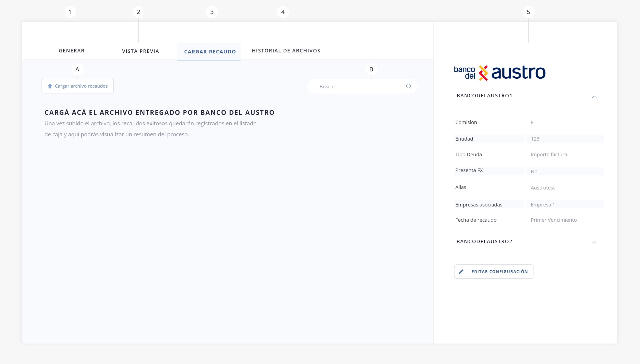Viewport: 640px width, 364px height.
Task: Click the Entidad value 123
Action: pyautogui.click(x=535, y=139)
